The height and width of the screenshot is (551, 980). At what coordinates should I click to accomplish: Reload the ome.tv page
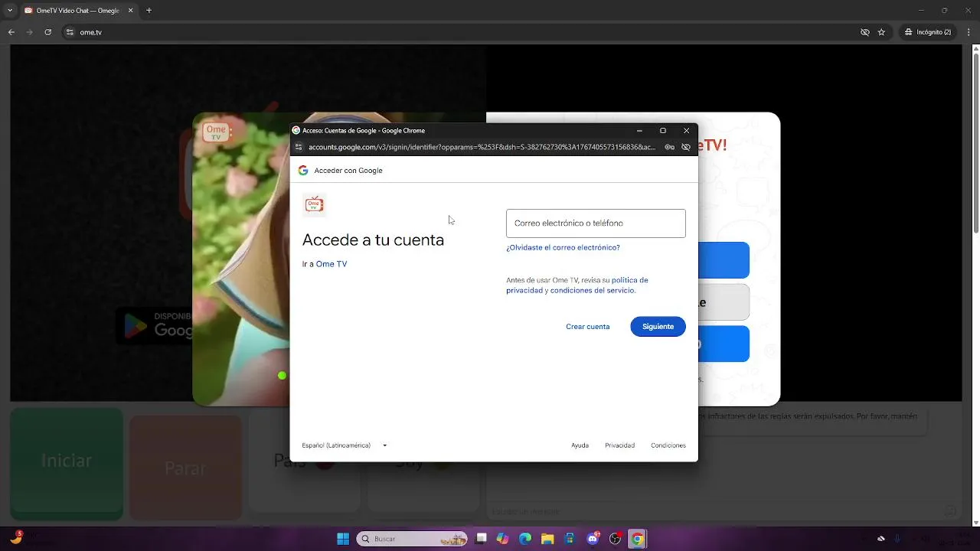coord(48,32)
